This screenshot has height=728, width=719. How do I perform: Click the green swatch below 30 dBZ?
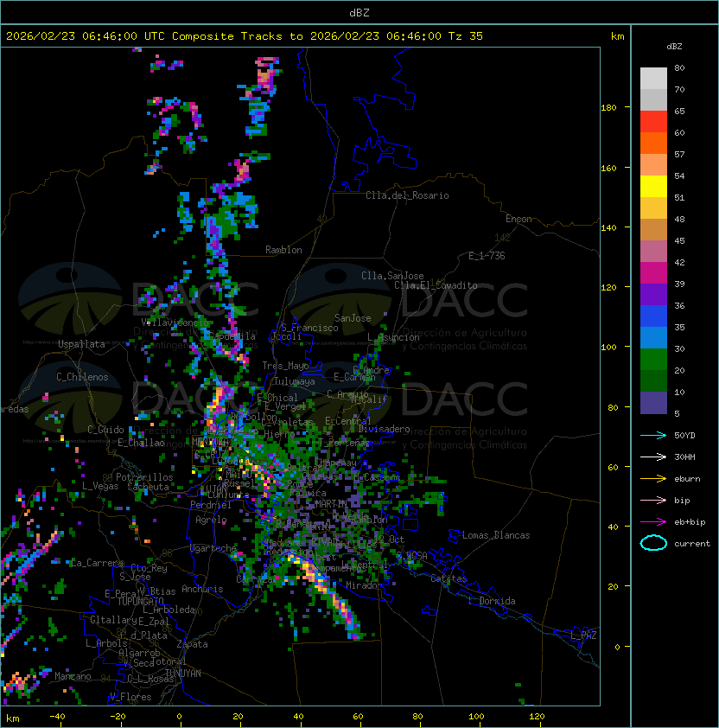653,360
